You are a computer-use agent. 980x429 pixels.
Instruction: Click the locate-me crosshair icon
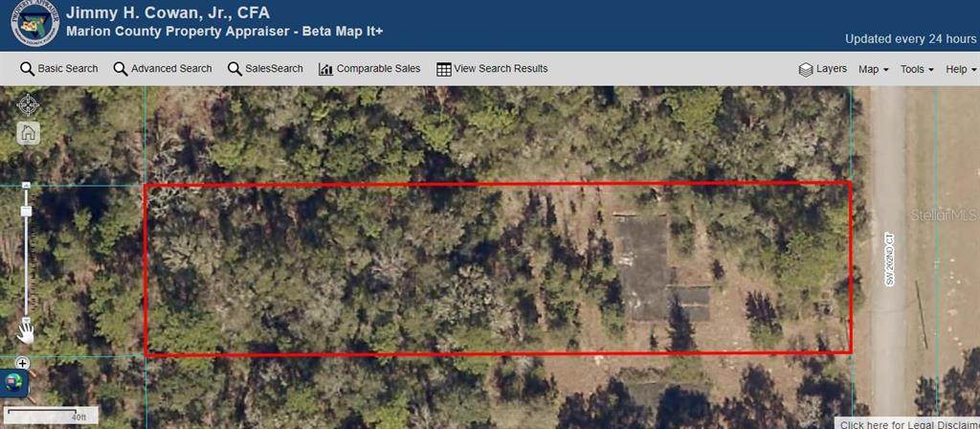28,104
